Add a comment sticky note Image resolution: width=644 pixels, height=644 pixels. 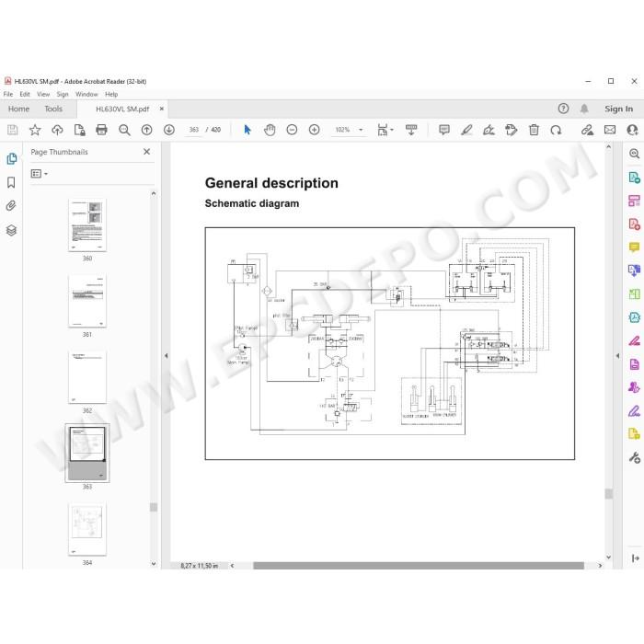coord(444,131)
